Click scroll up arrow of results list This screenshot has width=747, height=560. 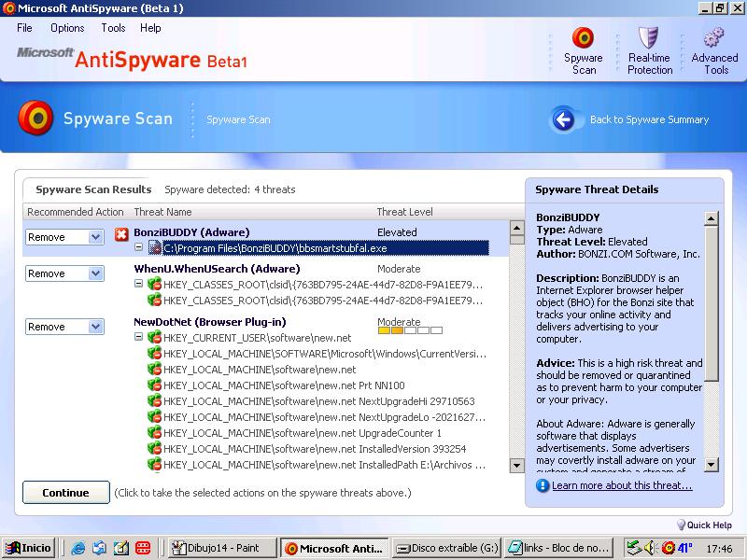(517, 228)
